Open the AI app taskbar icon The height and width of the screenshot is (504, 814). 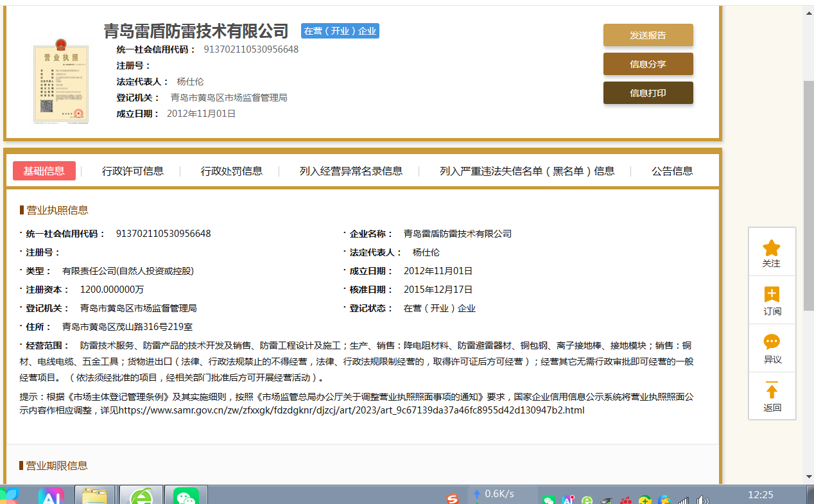51,496
